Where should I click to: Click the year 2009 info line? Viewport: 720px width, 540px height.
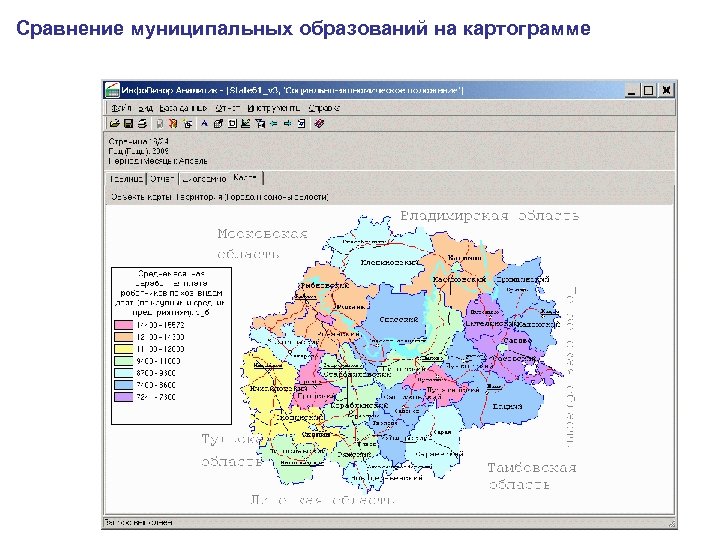coord(139,151)
